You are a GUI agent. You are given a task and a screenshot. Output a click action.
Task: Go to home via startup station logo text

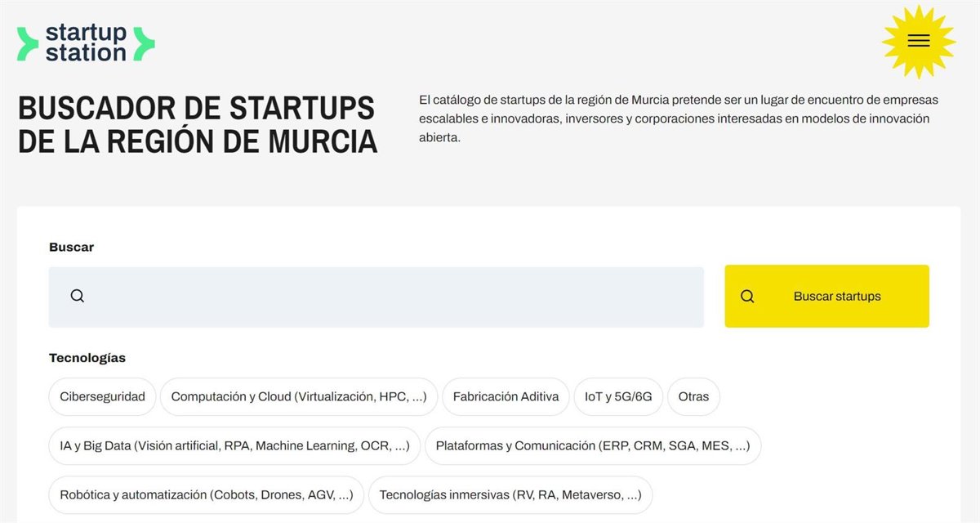[x=86, y=43]
